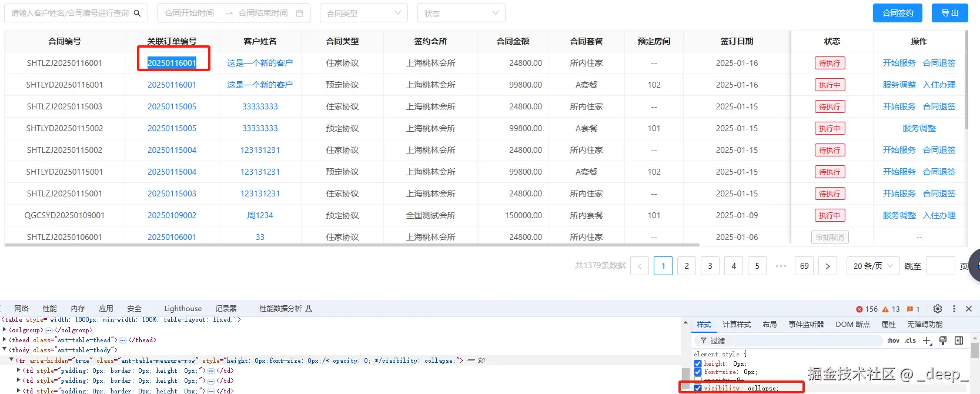The width and height of the screenshot is (980, 394).
Task: Go to page 69 in pagination
Action: (804, 266)
